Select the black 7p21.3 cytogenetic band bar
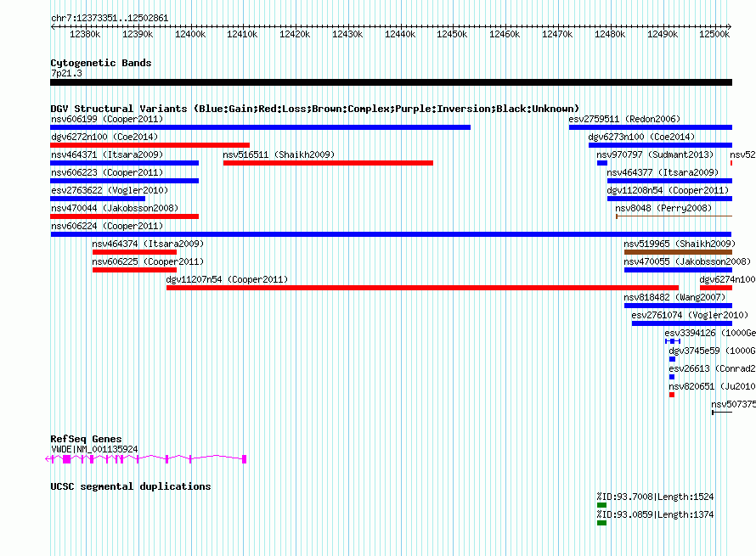 coord(391,82)
